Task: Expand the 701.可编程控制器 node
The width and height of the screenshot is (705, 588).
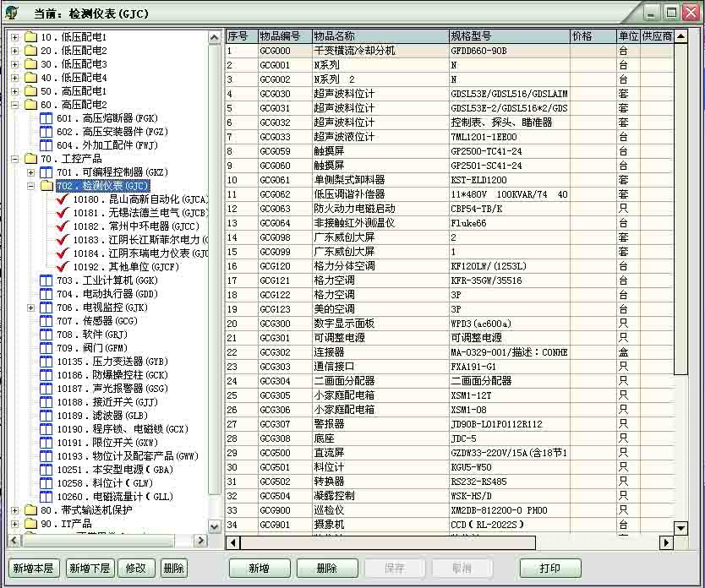Action: tap(31, 172)
